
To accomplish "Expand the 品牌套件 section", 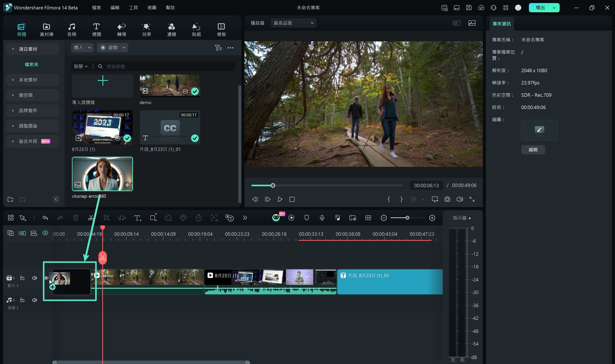I will tap(13, 110).
